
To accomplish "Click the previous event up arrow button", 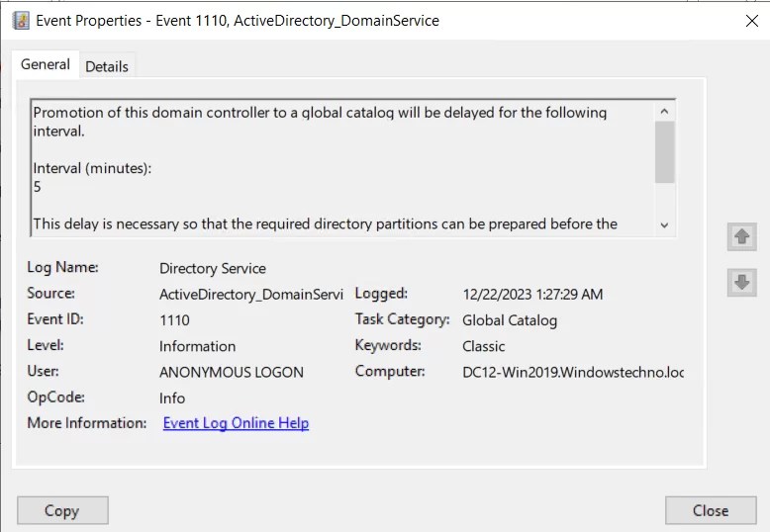I will point(742,237).
